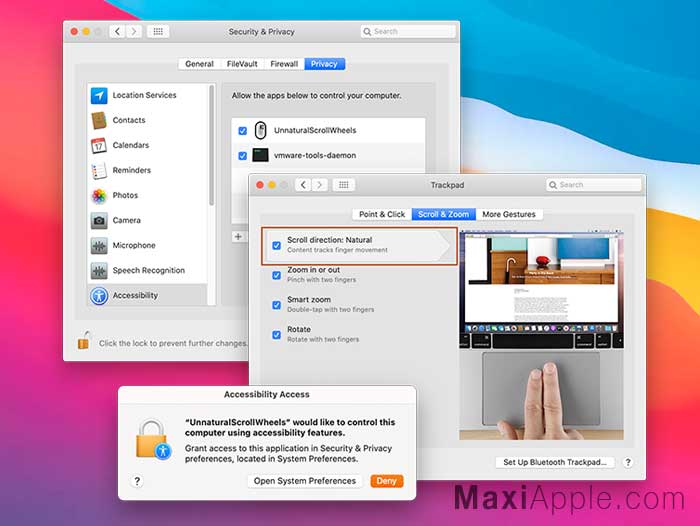The image size is (700, 526).
Task: Toggle Zoom in or out checkbox
Action: click(x=276, y=275)
